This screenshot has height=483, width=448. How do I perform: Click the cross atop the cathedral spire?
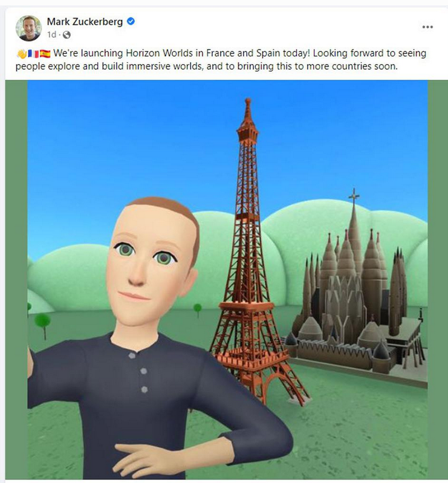(354, 195)
